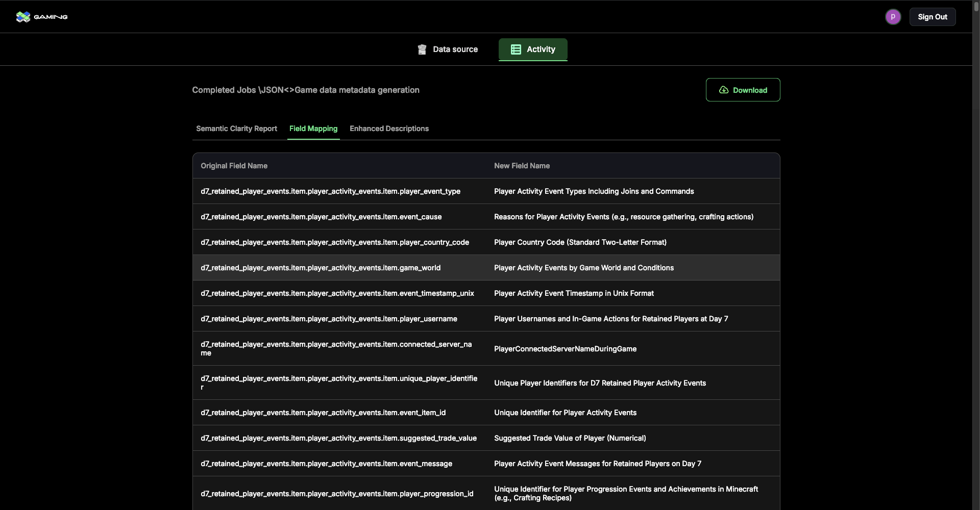Select the player_country_code field cell
The image size is (980, 510).
click(x=339, y=242)
